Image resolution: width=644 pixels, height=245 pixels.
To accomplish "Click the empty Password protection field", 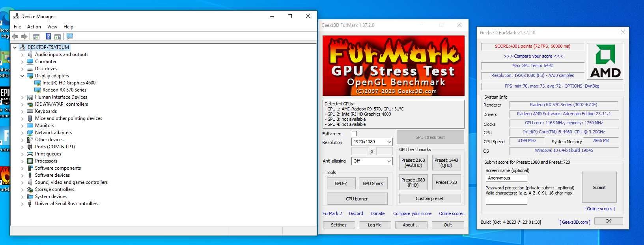I will [506, 200].
